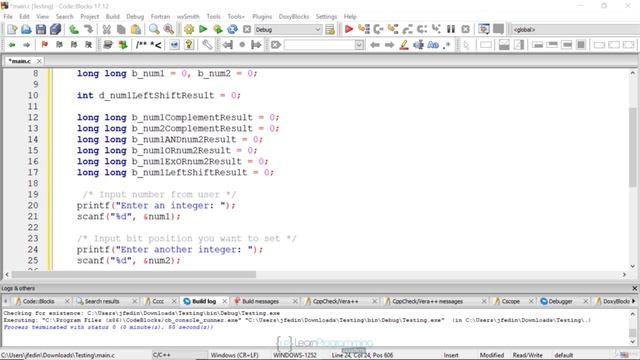Toggle Match case Aa option

click(433, 44)
